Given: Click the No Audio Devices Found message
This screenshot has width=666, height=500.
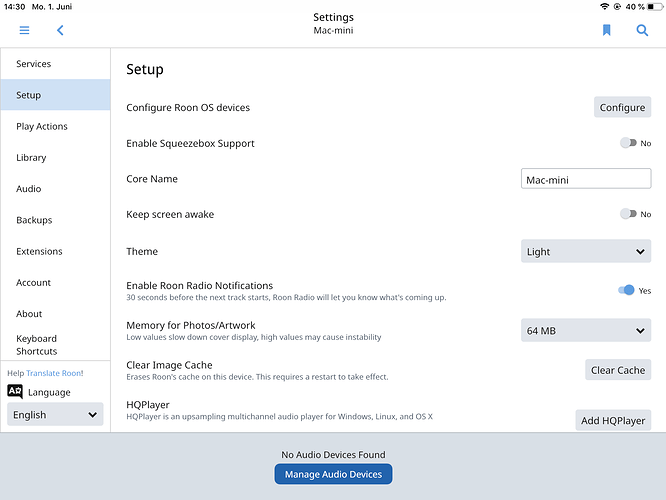Looking at the screenshot, I should pyautogui.click(x=333, y=455).
